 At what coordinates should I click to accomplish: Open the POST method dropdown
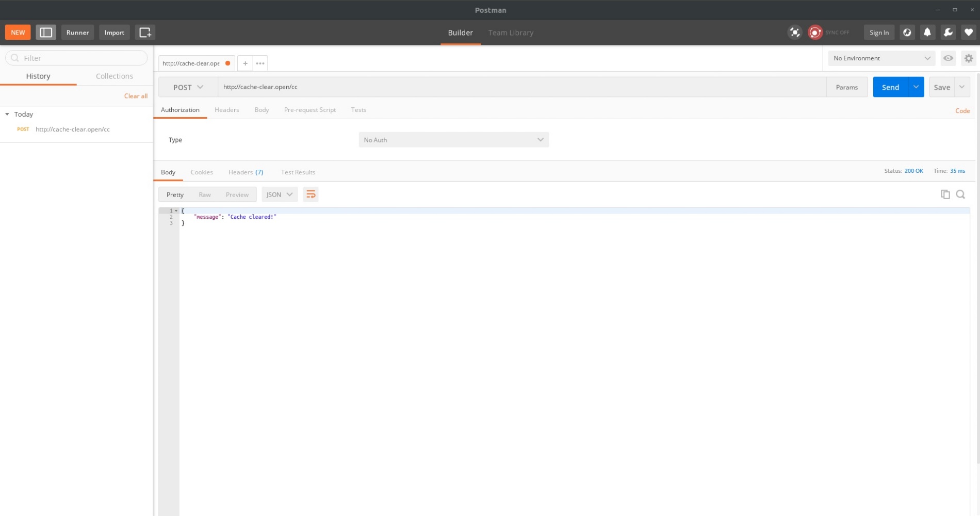click(188, 87)
